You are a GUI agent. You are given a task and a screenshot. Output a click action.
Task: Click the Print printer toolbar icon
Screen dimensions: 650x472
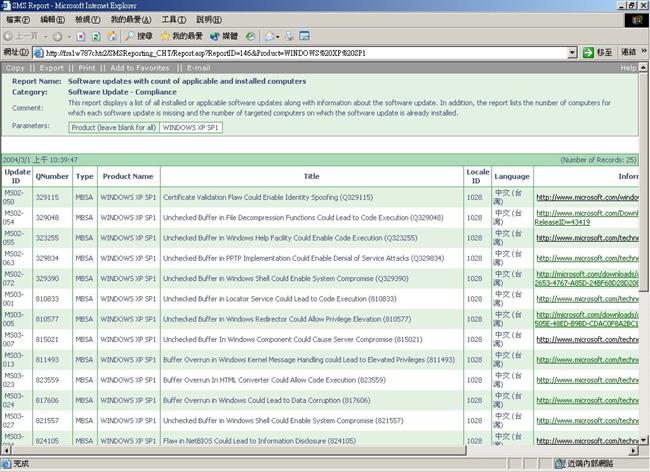click(289, 36)
